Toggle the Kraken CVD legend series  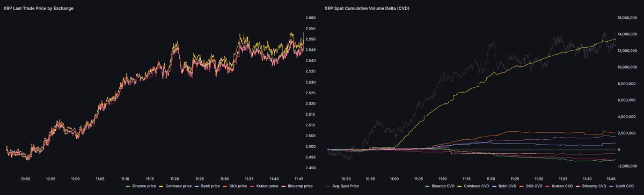point(559,186)
